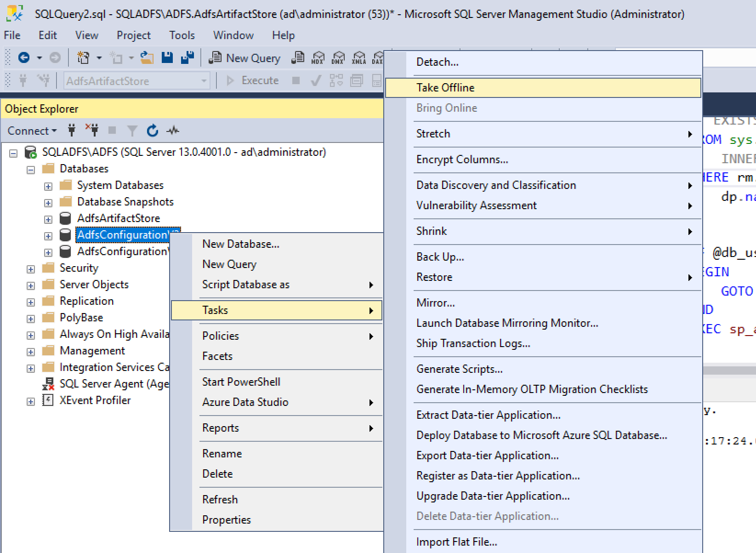756x553 pixels.
Task: Collapse the Databases folder
Action: click(x=31, y=170)
